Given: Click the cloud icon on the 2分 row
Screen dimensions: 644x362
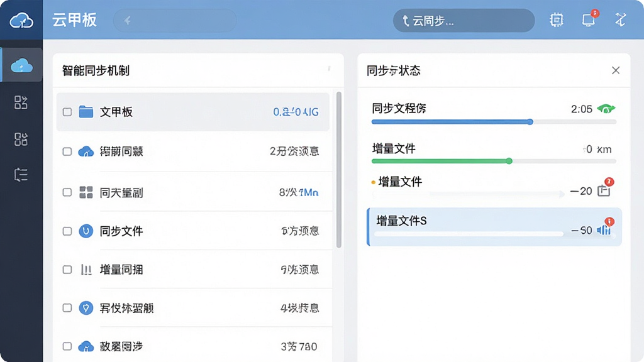Looking at the screenshot, I should coord(86,151).
